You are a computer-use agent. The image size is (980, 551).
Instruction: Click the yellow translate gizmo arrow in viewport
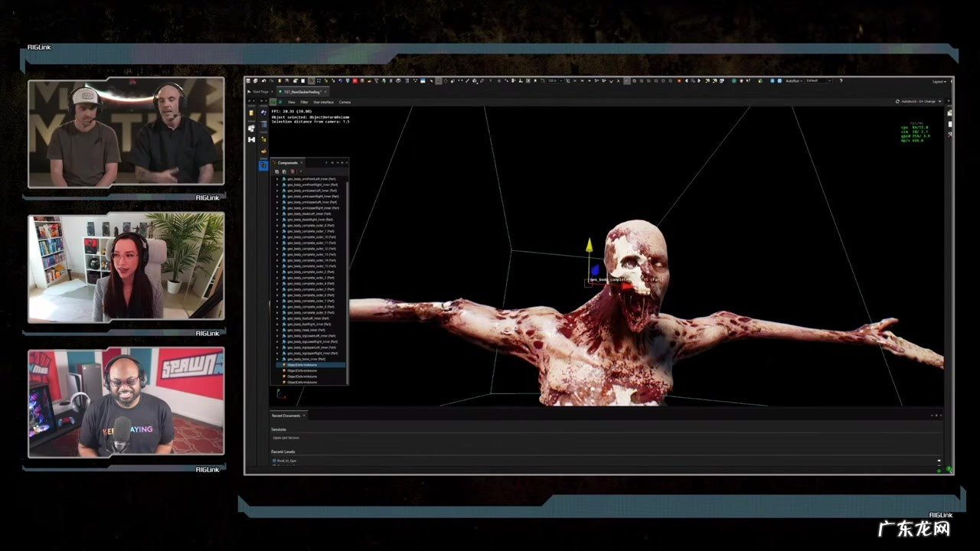pyautogui.click(x=589, y=246)
